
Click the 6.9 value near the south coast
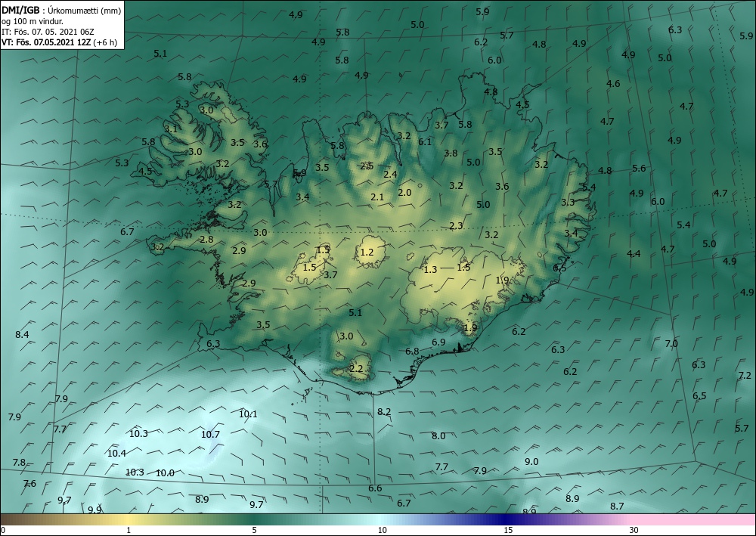tap(438, 342)
